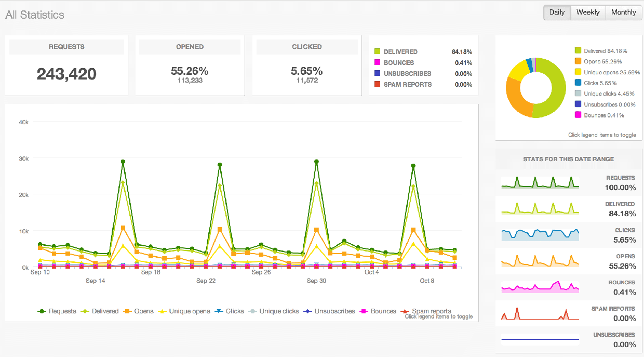
Task: Click the red Spam Reports sparkline
Action: pyautogui.click(x=540, y=313)
